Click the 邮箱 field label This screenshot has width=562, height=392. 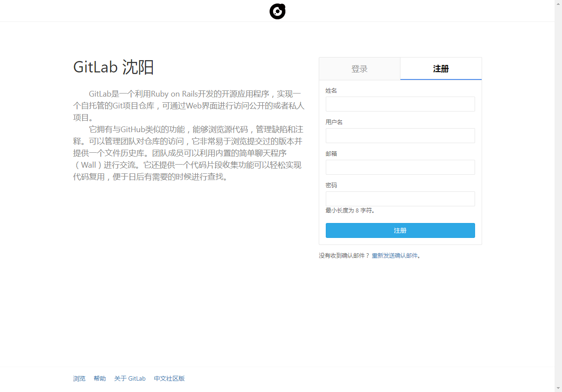coord(331,154)
